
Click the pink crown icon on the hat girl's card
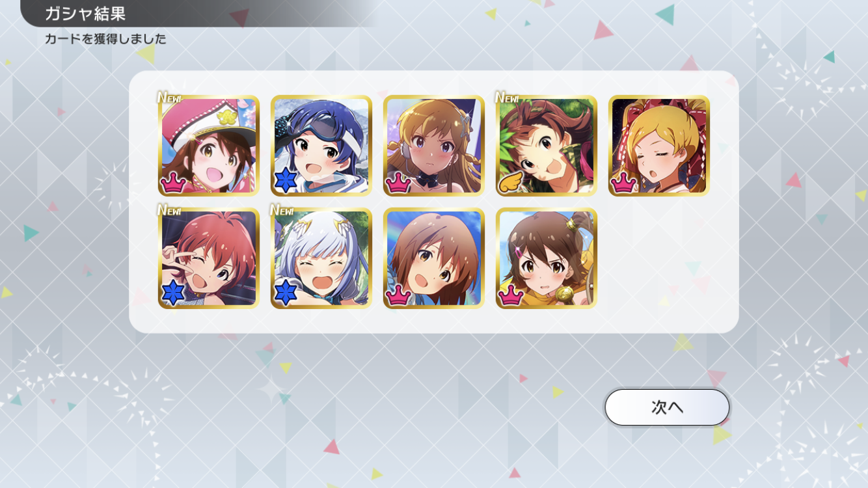point(173,183)
